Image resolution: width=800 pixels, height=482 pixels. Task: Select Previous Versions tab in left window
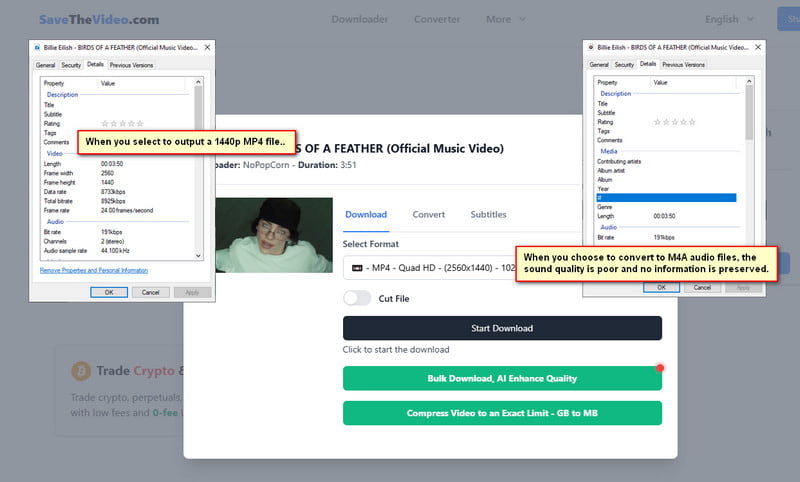point(131,65)
